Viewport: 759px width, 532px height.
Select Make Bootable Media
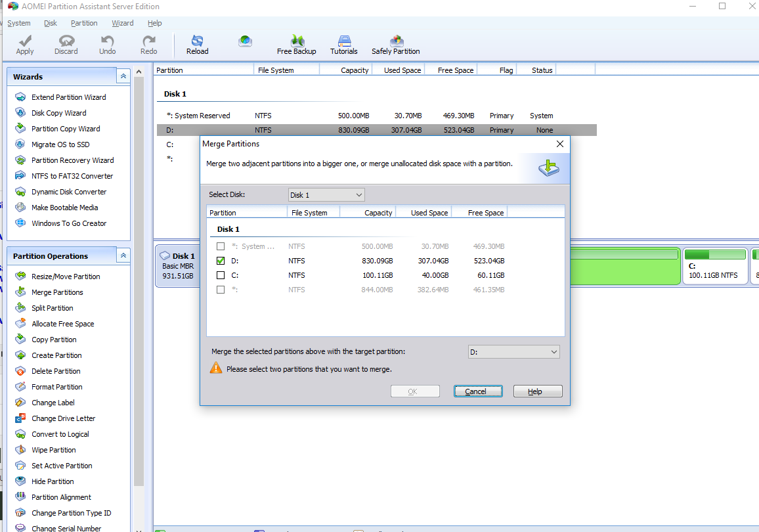point(64,207)
